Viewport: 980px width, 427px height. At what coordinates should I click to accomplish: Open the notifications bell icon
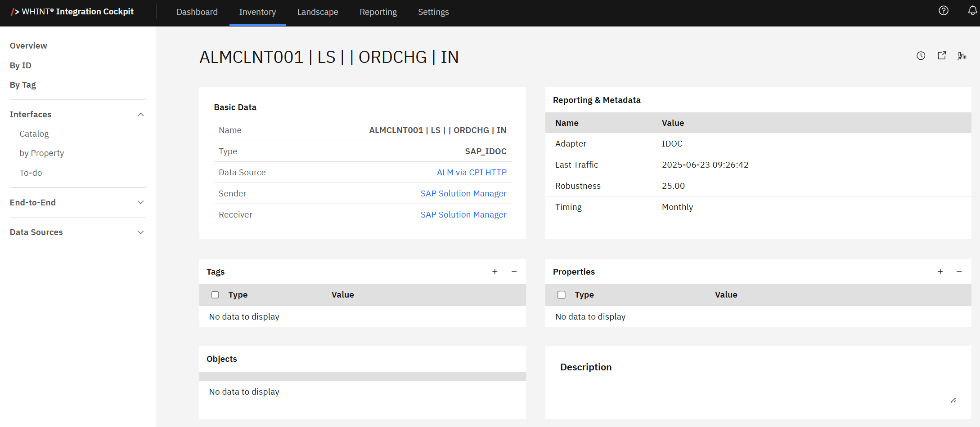point(972,11)
